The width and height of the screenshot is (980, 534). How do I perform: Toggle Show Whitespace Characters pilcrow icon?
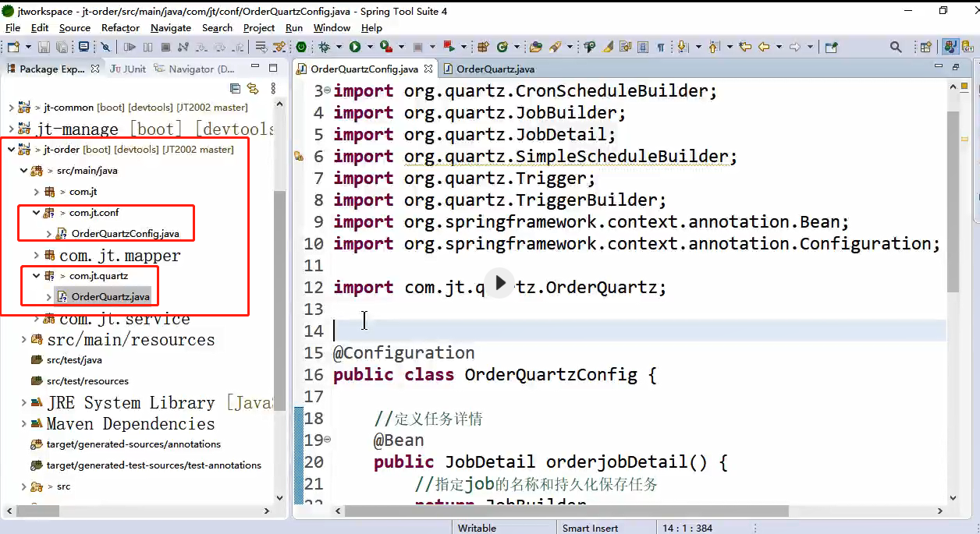tap(661, 47)
